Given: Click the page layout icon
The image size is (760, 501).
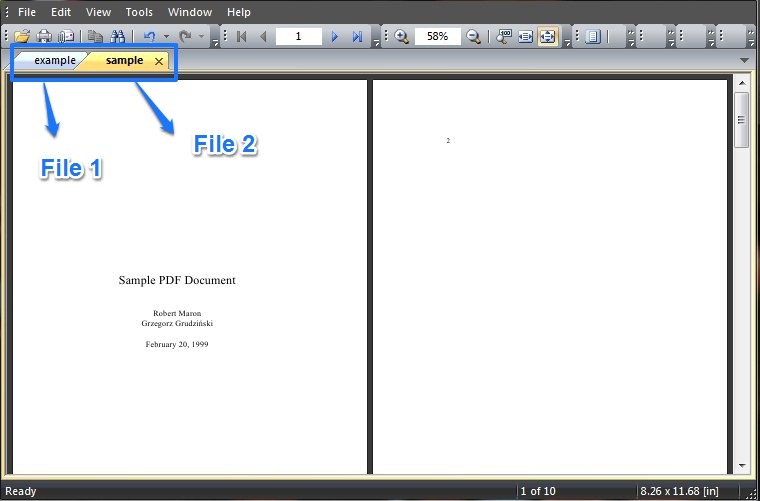Looking at the screenshot, I should (593, 36).
